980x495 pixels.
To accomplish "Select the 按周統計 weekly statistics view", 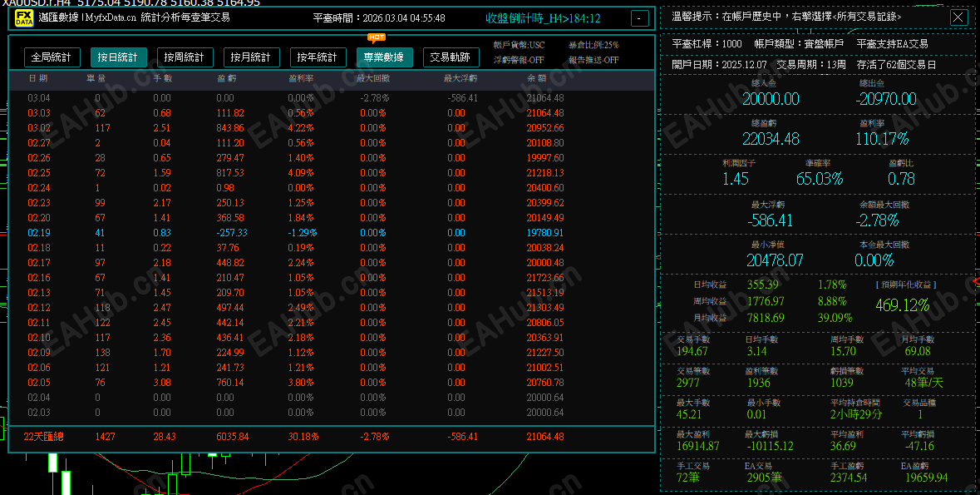I will [x=184, y=57].
